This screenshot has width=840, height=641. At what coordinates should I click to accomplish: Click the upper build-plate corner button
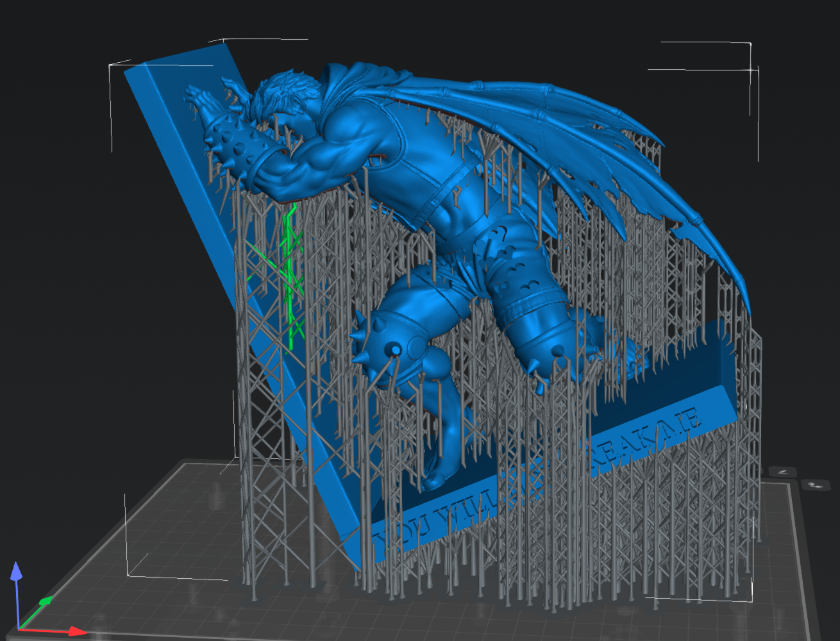point(784,471)
